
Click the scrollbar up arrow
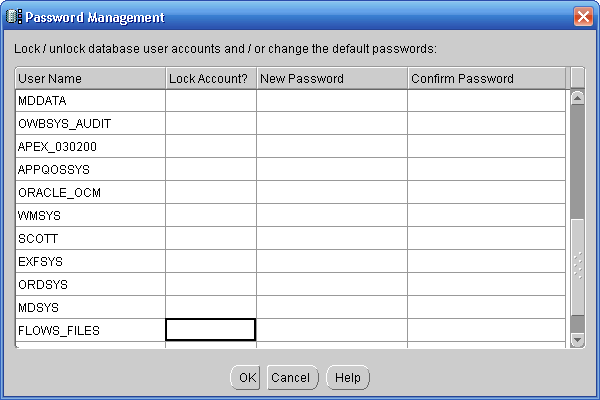577,98
